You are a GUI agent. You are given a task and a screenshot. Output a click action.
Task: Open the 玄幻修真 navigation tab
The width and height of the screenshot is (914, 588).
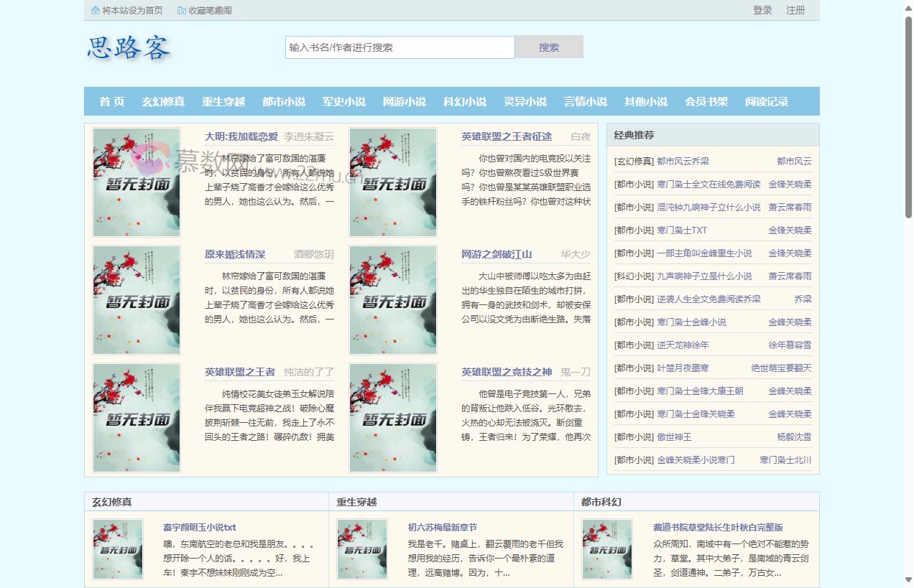(x=163, y=102)
